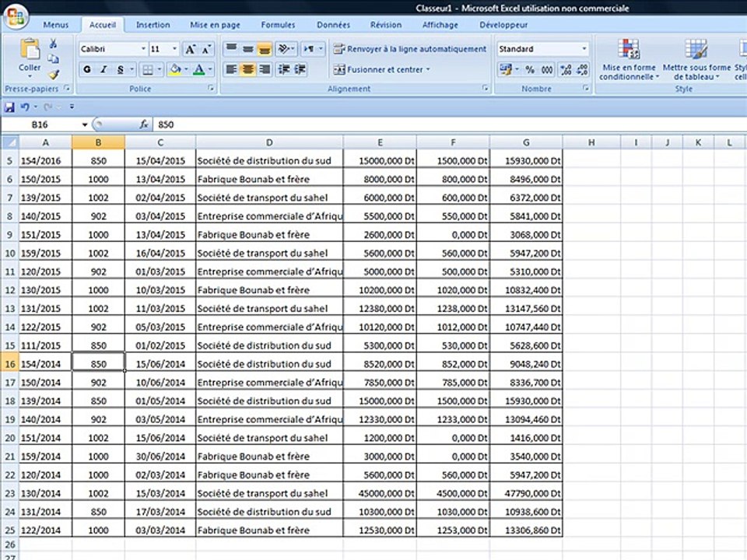Open the Standard number format dropdown

click(584, 49)
